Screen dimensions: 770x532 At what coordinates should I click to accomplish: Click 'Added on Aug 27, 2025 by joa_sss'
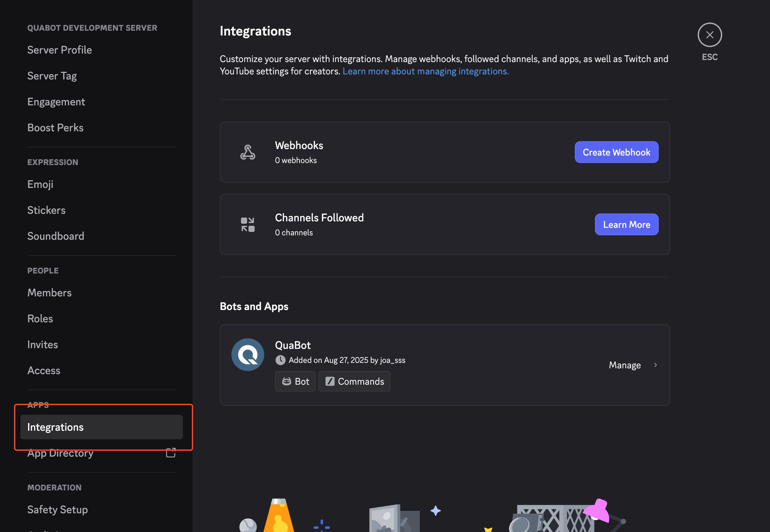[x=347, y=360]
